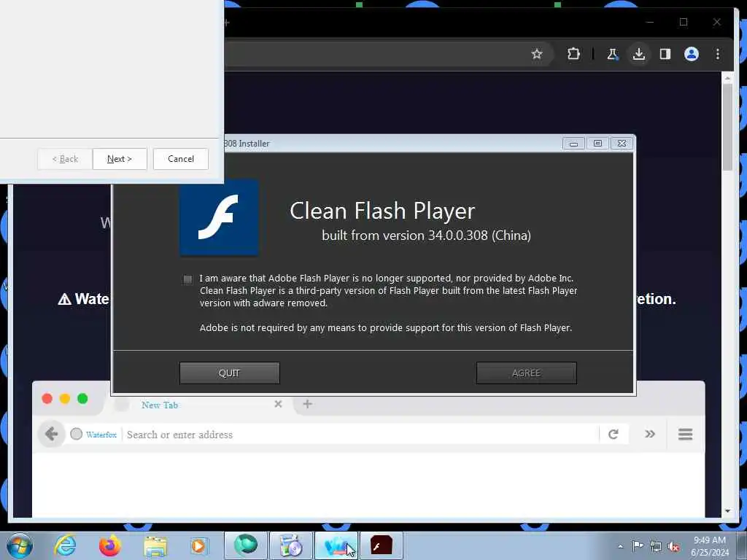Close the New Tab tab in Waterfox mockup
Image resolution: width=747 pixels, height=560 pixels.
tap(278, 404)
